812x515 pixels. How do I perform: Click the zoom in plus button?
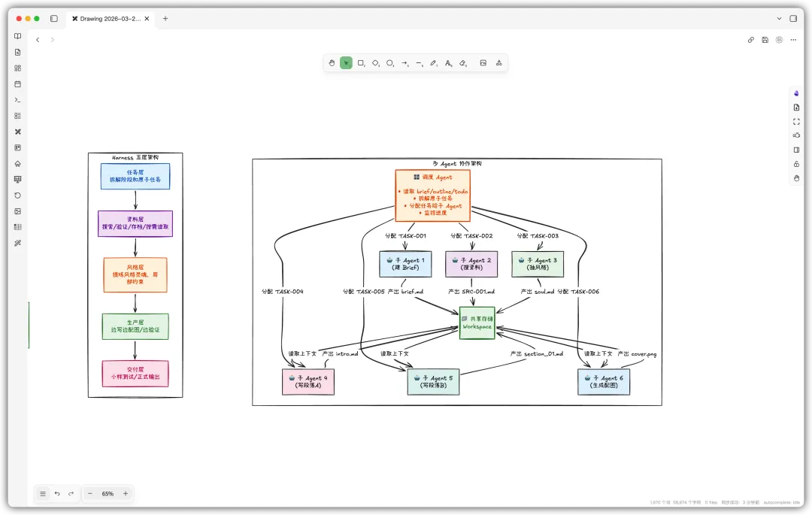126,493
